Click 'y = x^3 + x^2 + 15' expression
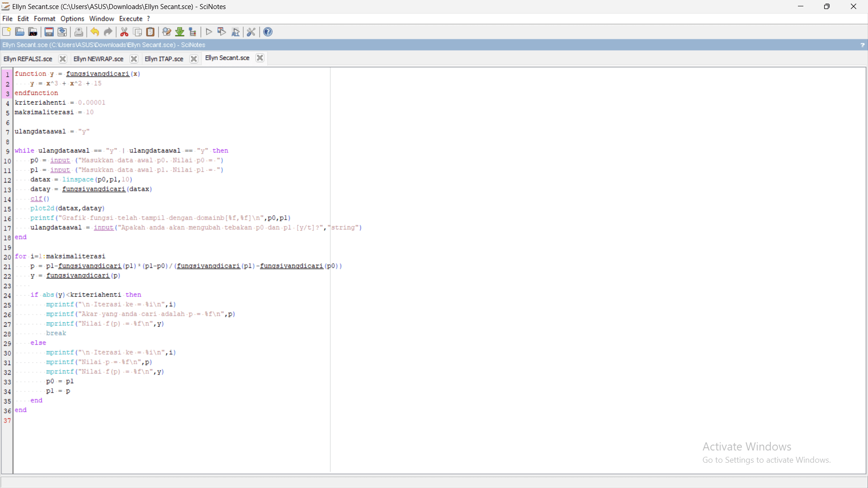Viewport: 868px width, 488px height. coord(66,84)
